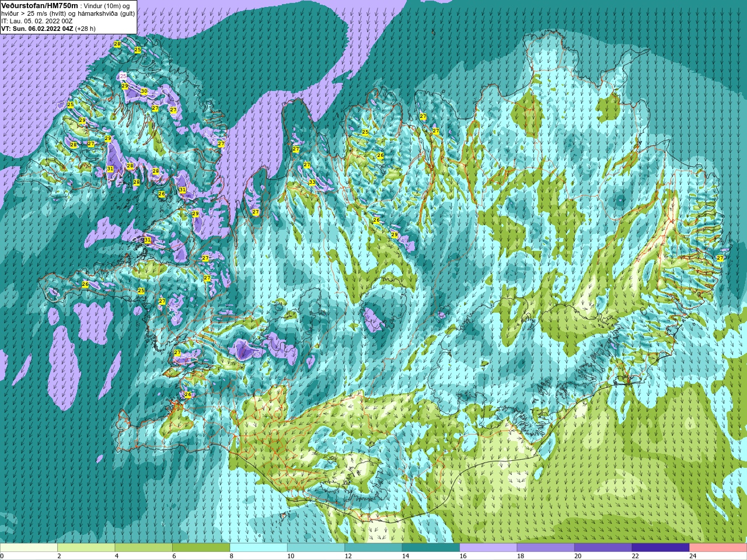
Task: Click the 22–24 m/s dark indigo legend swatch
Action: (661, 548)
